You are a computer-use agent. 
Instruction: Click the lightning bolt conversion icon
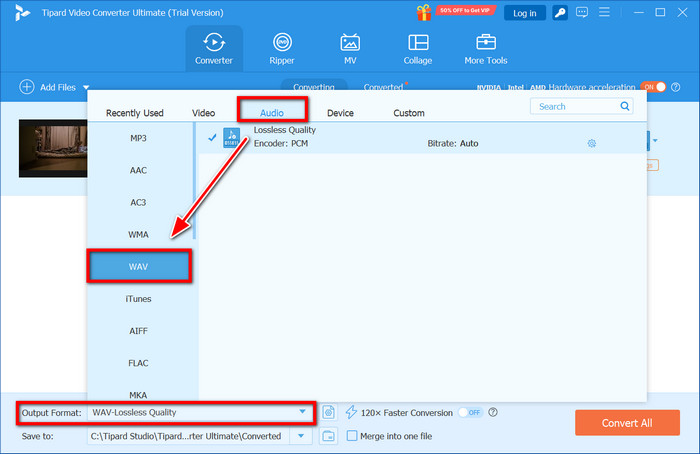(351, 412)
